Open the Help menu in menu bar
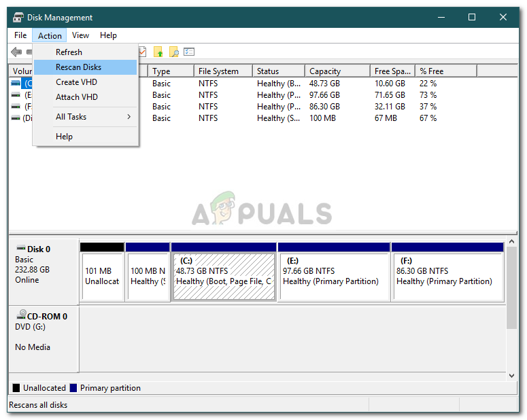This screenshot has width=527, height=420. pos(108,35)
